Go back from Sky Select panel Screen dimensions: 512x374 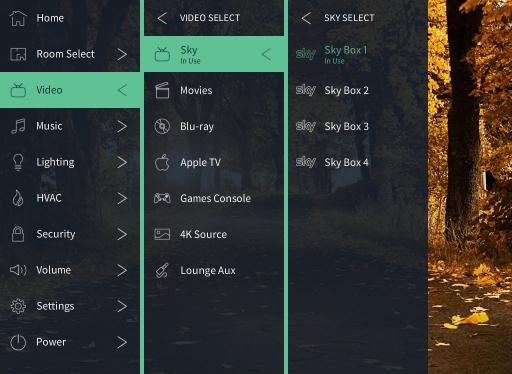pos(306,18)
